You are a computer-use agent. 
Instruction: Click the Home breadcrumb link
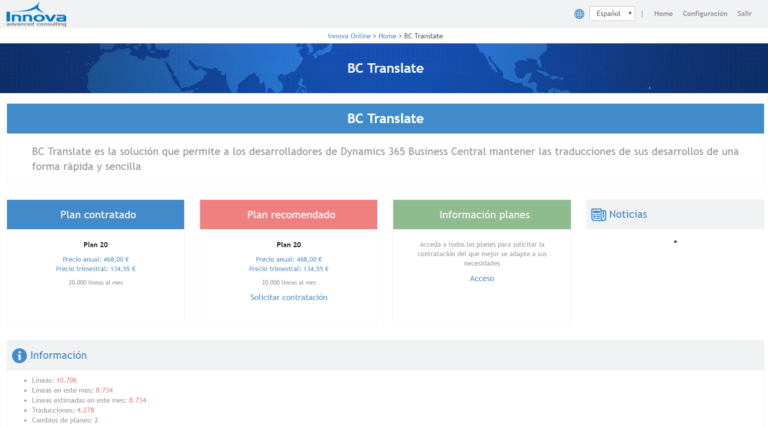pyautogui.click(x=387, y=36)
